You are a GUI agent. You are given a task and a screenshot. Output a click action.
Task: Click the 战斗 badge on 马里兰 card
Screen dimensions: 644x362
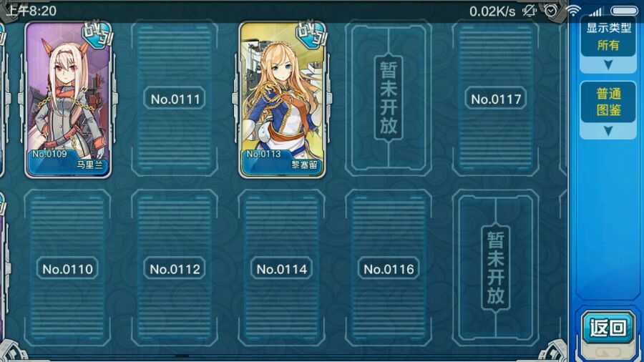97,34
